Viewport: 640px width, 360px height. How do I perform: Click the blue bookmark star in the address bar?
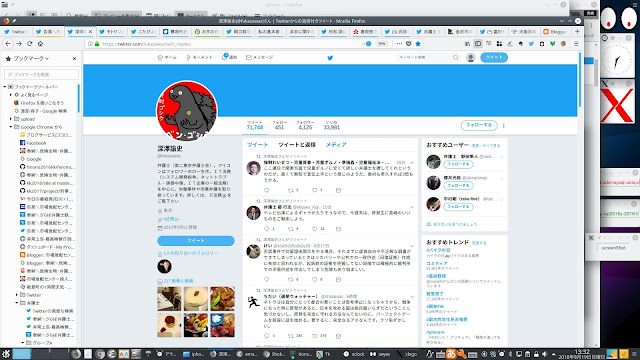coord(418,44)
